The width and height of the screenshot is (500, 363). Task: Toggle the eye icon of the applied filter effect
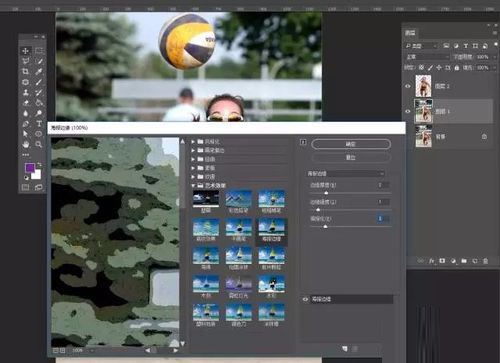tap(305, 299)
